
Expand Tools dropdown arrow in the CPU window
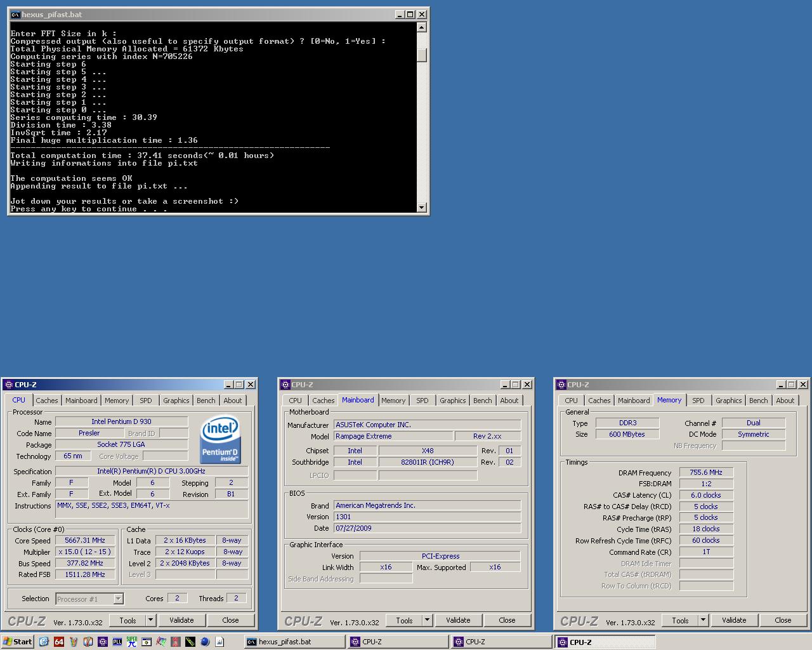click(x=151, y=620)
